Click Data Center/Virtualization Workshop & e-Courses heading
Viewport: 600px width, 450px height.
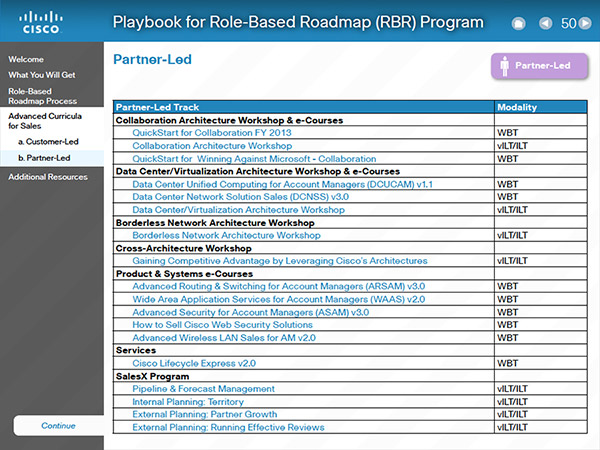pos(258,171)
